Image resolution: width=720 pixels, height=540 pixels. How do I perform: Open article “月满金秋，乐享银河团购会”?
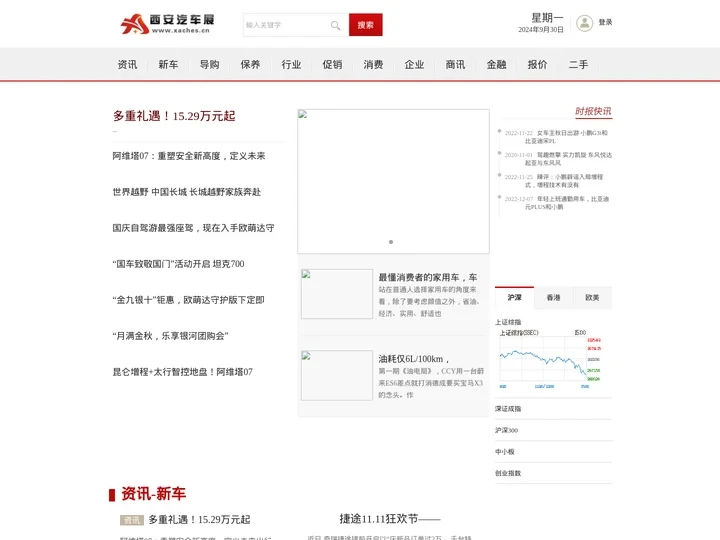(x=170, y=336)
